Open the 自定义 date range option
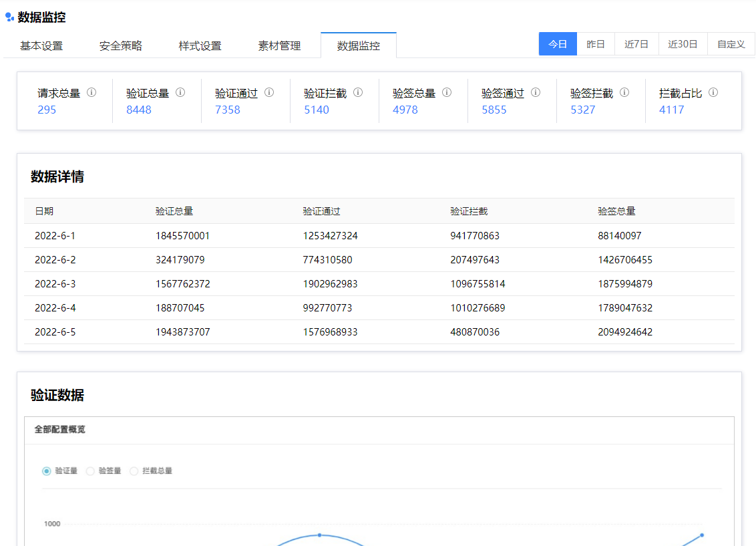 (x=731, y=44)
